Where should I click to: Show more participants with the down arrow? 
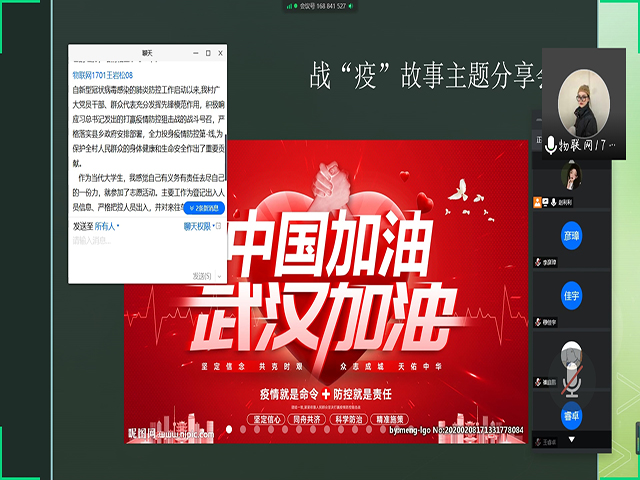click(571, 440)
